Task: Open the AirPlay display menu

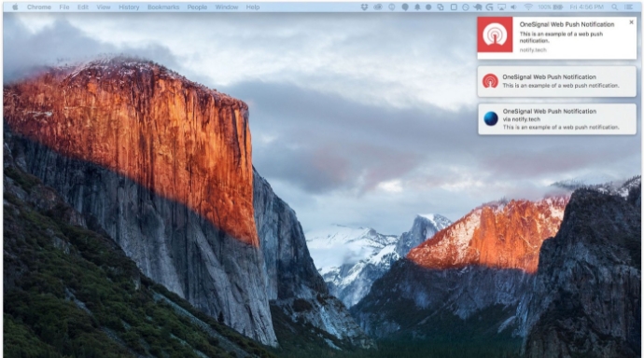Action: coord(501,7)
